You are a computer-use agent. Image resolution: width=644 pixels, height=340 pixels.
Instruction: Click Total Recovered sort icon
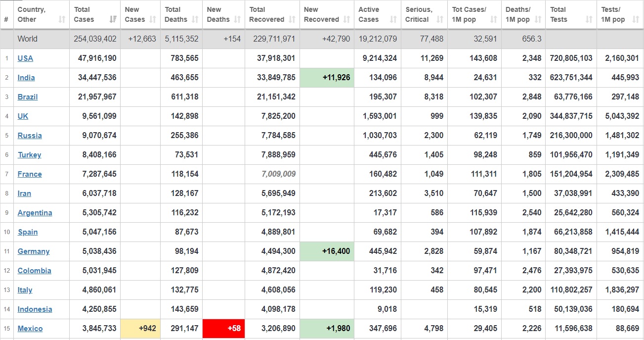(292, 20)
